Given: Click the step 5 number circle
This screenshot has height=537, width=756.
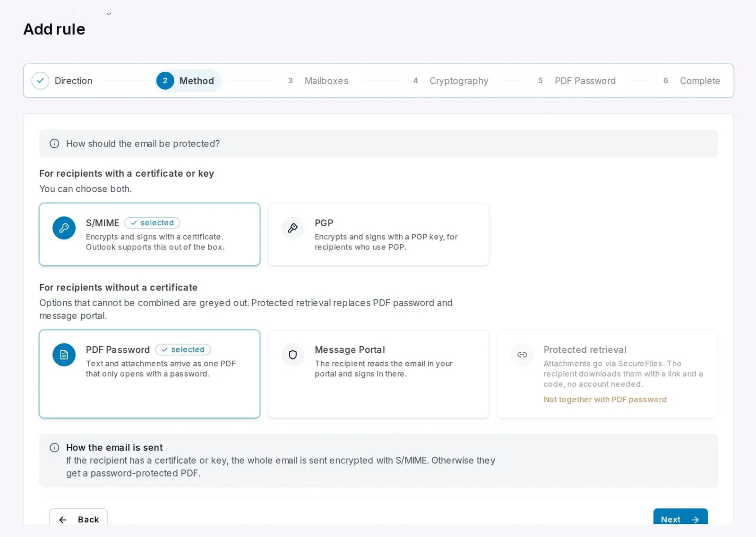Looking at the screenshot, I should (x=541, y=81).
